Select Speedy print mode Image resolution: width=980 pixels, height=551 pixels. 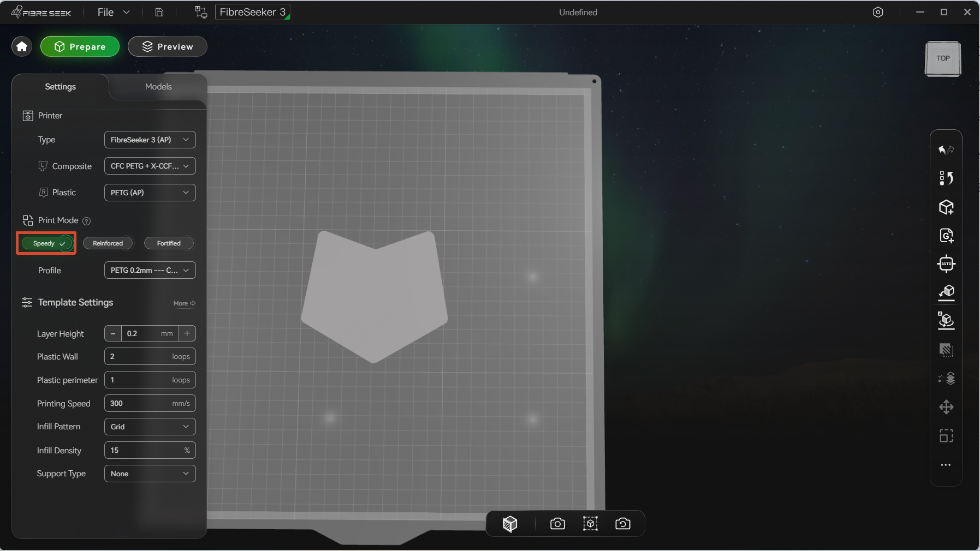[47, 243]
